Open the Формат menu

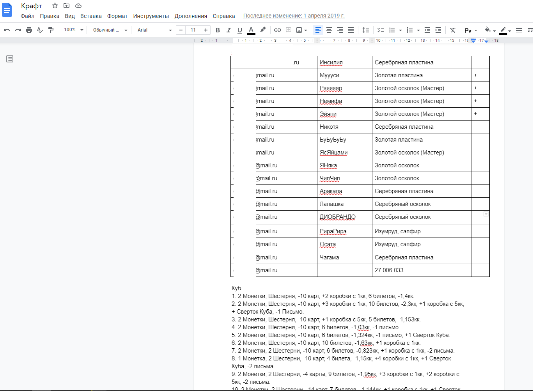coord(117,16)
